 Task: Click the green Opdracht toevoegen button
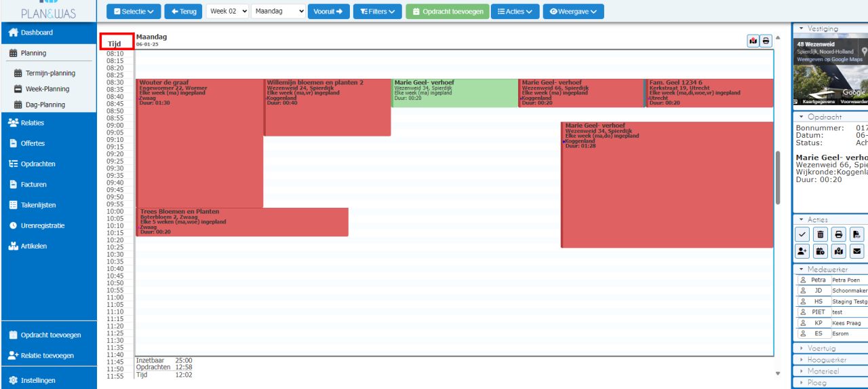point(448,12)
